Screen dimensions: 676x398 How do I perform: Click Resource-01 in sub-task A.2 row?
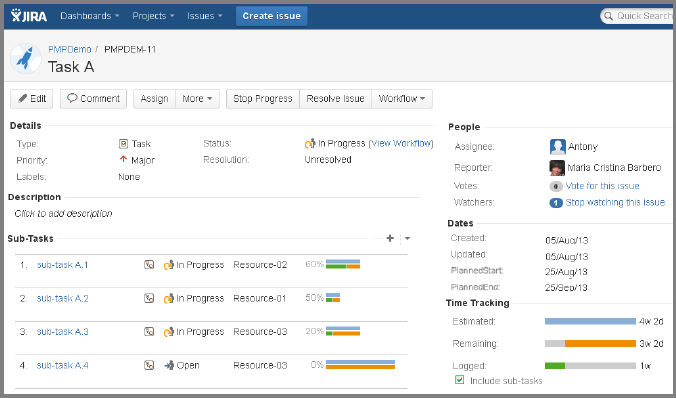point(260,298)
